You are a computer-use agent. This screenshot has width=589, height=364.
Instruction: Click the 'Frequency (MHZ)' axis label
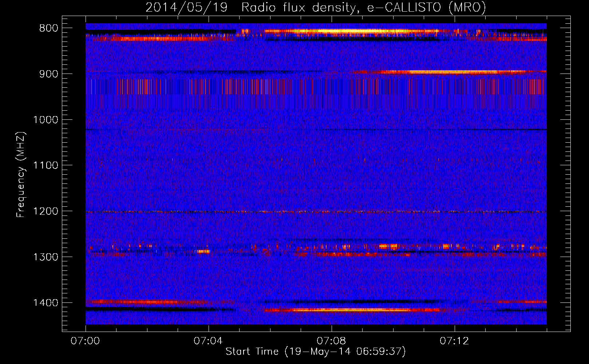pyautogui.click(x=21, y=175)
